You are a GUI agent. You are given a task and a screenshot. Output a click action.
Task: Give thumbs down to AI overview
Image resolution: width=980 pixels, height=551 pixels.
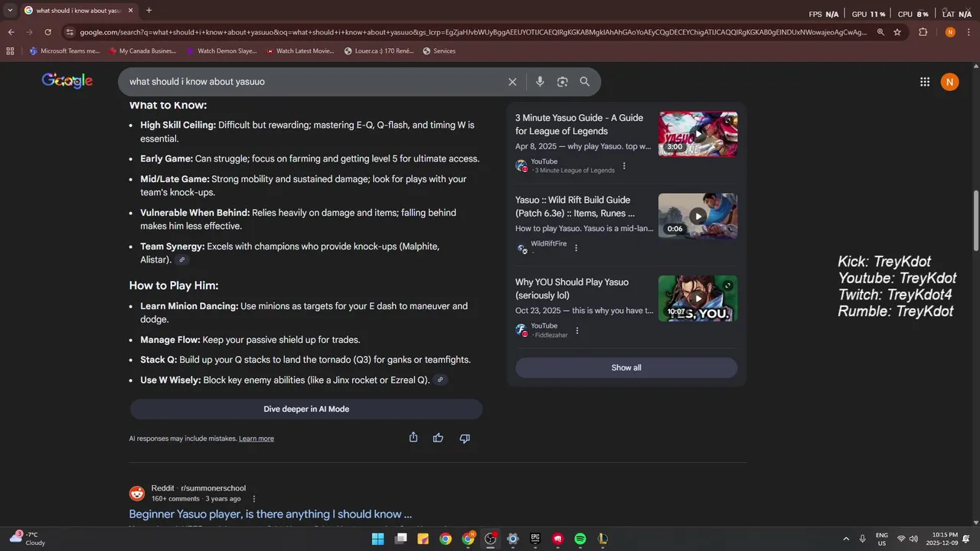(x=465, y=438)
